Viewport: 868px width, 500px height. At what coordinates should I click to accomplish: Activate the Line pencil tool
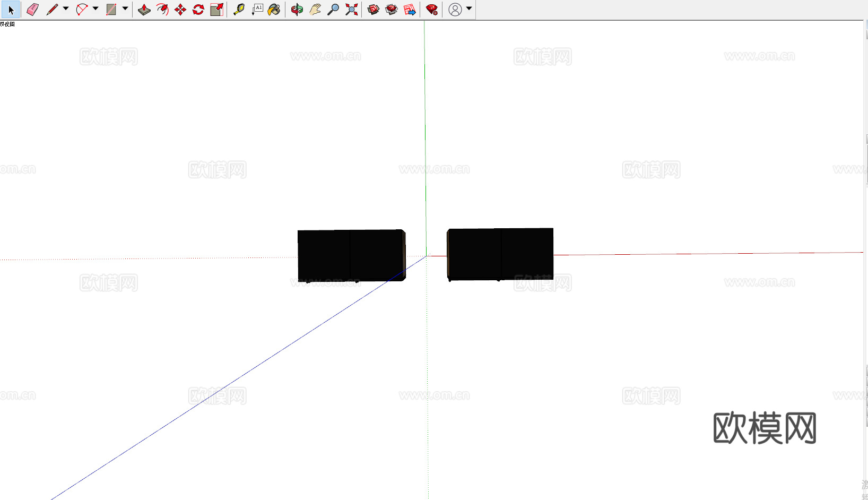(x=52, y=10)
